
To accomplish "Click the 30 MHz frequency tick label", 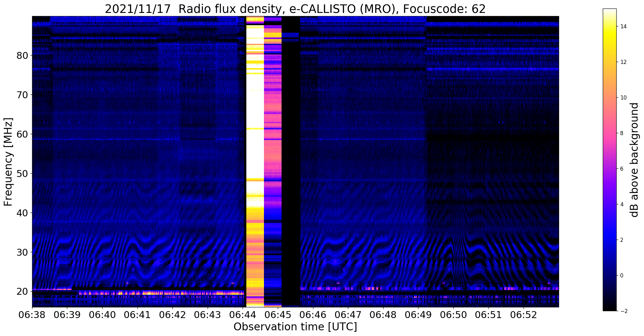I will 22,252.
